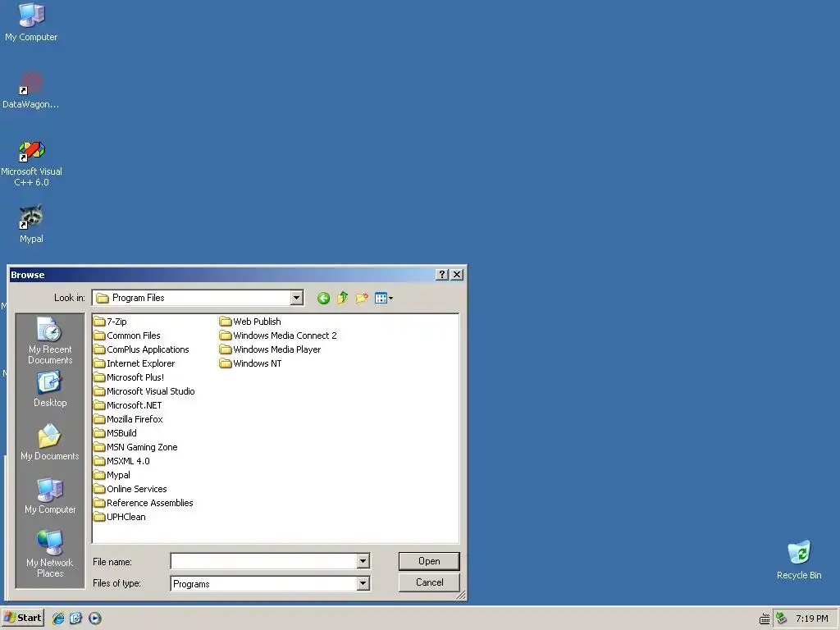Image resolution: width=840 pixels, height=630 pixels.
Task: Open the Start menu
Action: [x=22, y=618]
